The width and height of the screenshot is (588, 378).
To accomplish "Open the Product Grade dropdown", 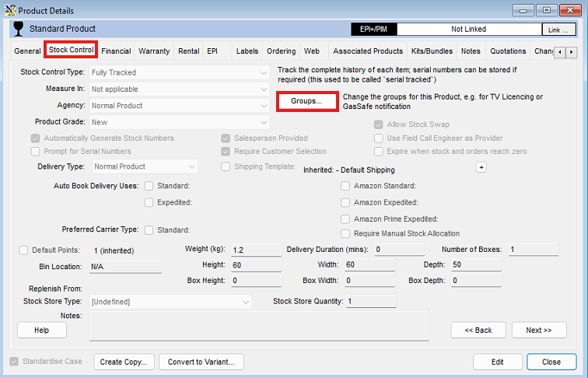I will point(264,122).
